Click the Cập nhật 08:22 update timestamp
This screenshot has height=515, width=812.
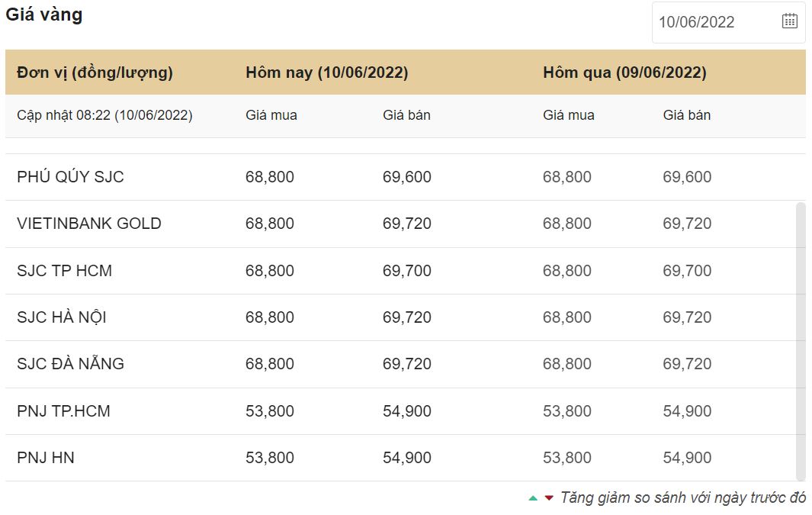(104, 115)
